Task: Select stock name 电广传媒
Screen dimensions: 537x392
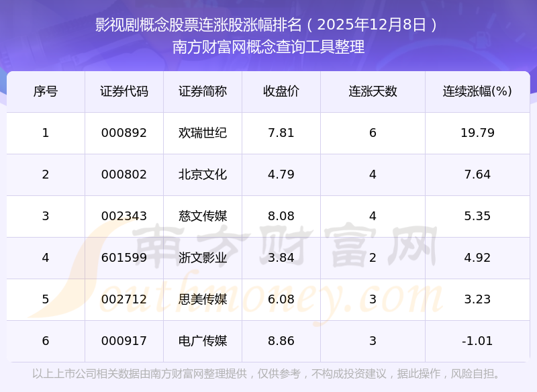Action: (203, 341)
